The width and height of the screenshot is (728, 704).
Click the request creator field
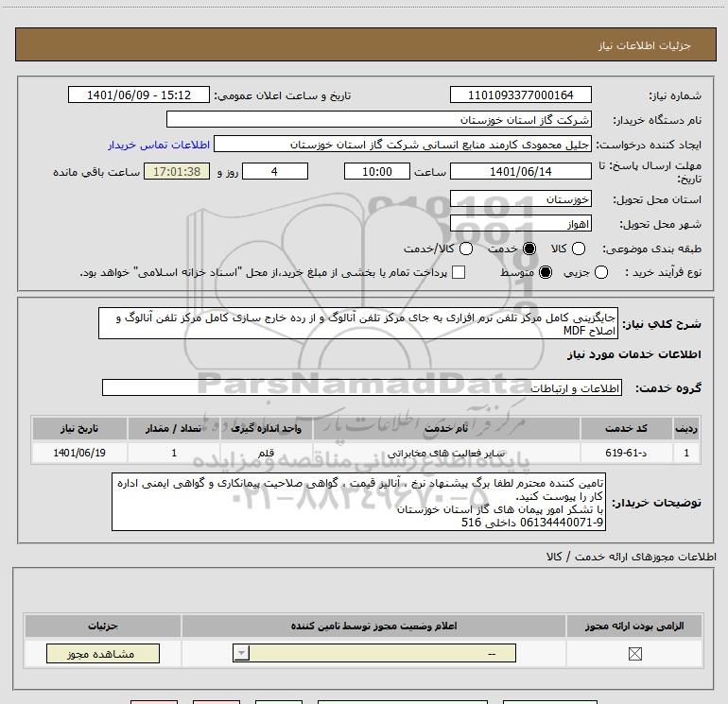pos(403,145)
